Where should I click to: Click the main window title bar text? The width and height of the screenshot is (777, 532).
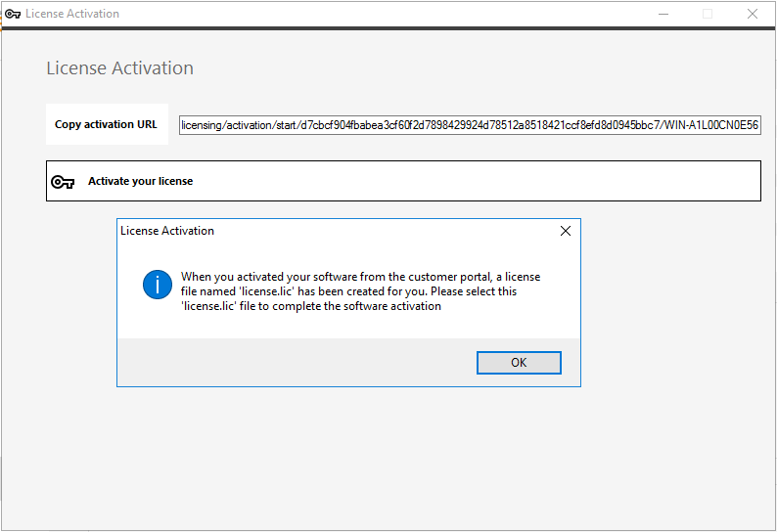[x=72, y=14]
